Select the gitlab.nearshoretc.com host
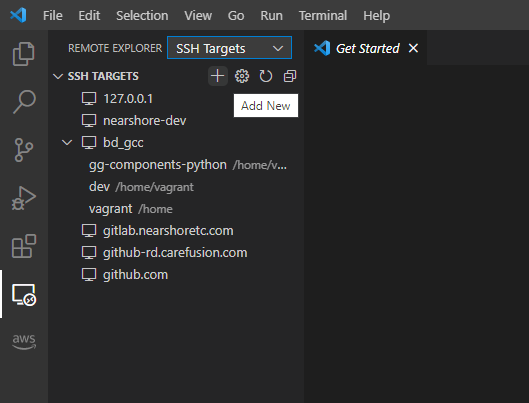The height and width of the screenshot is (403, 529). coord(168,231)
